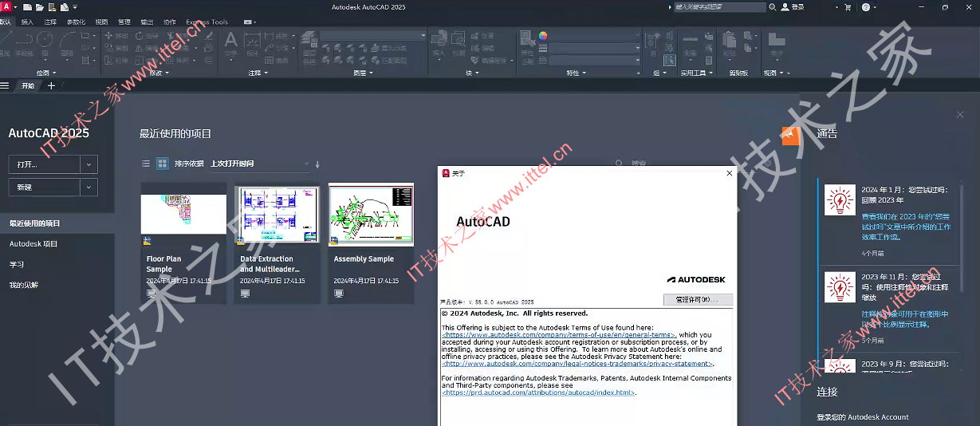The image size is (980, 426).
Task: Click the keyword search input field in title bar
Action: point(719,6)
